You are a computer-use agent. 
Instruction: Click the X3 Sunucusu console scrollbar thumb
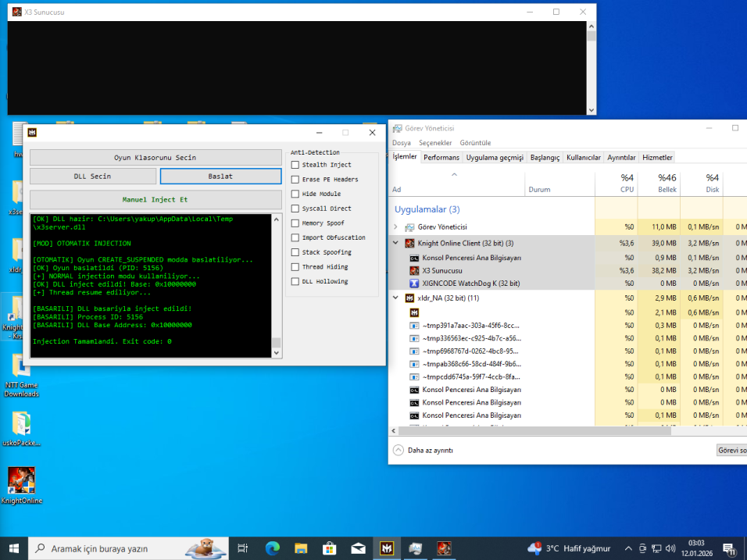pos(592,36)
